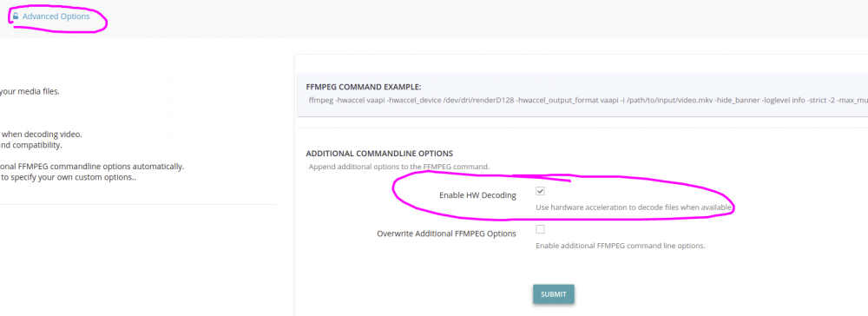868x316 pixels.
Task: Click the ADDITIONAL COMMANDLINE OPTIONS heading
Action: pos(380,154)
